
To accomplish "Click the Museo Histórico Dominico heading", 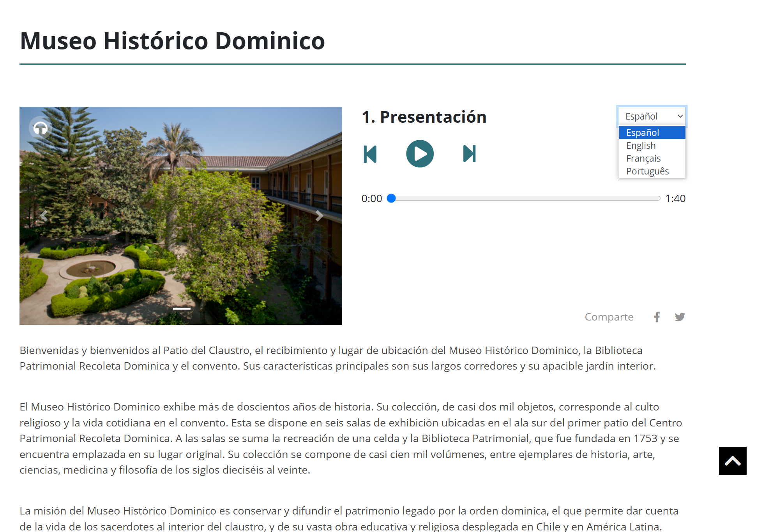I will click(x=172, y=41).
